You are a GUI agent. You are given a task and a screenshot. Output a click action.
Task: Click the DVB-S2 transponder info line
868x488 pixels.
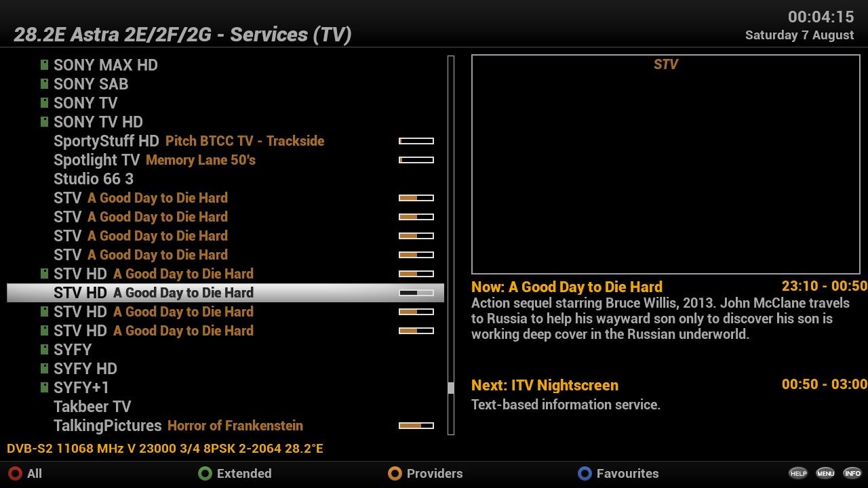point(165,449)
